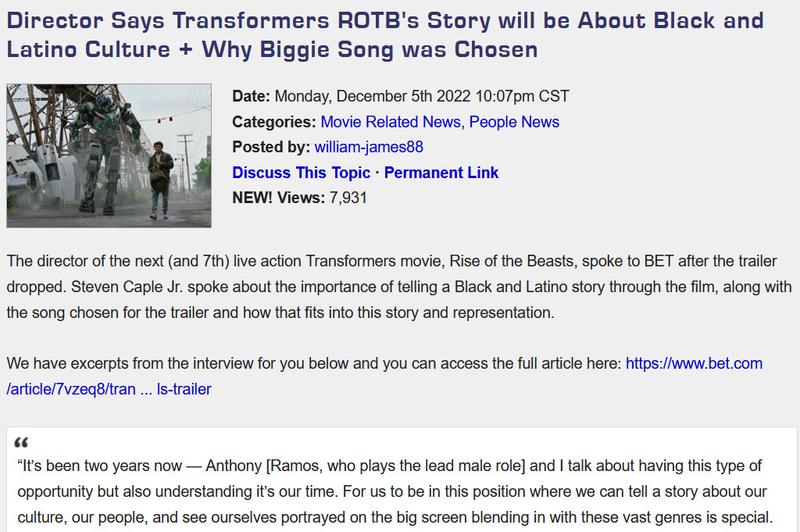This screenshot has height=532, width=800.
Task: Click the bold Date: label
Action: (251, 96)
